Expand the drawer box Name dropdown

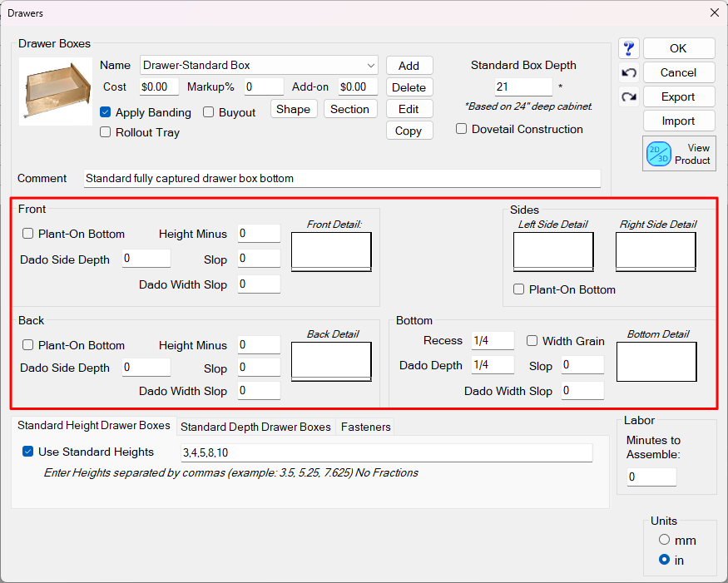pyautogui.click(x=370, y=65)
